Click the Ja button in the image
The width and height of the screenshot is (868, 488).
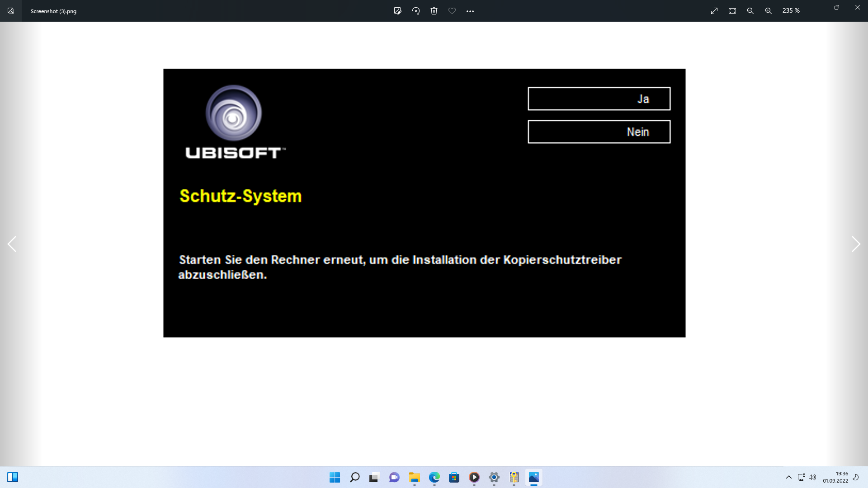(x=599, y=99)
